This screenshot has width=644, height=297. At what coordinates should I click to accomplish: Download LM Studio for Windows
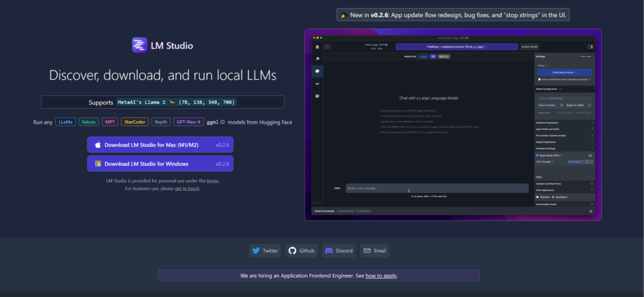[x=160, y=164]
